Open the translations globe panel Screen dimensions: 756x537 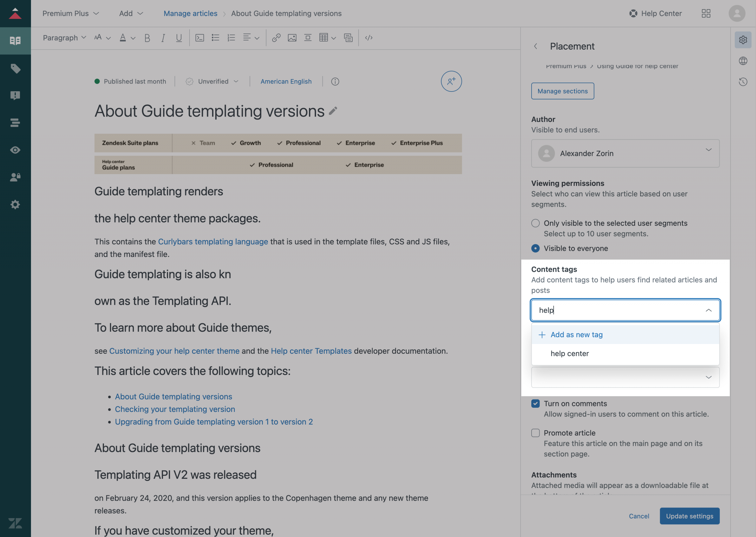743,61
